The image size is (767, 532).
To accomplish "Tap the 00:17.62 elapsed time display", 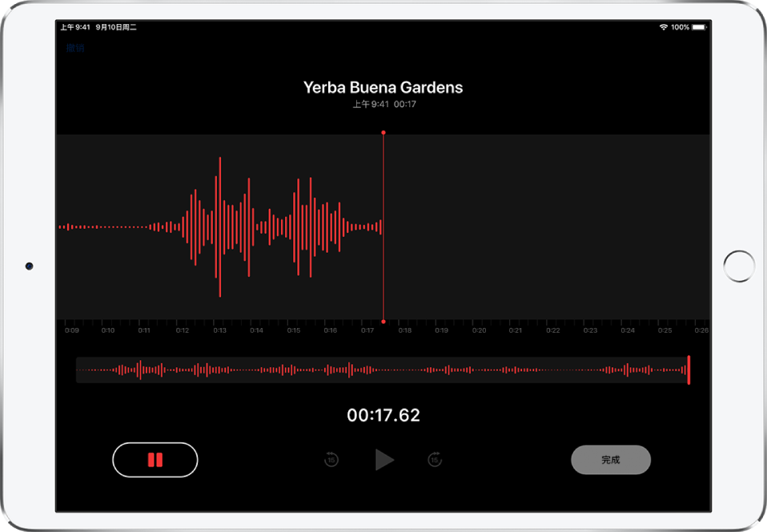I will (383, 415).
